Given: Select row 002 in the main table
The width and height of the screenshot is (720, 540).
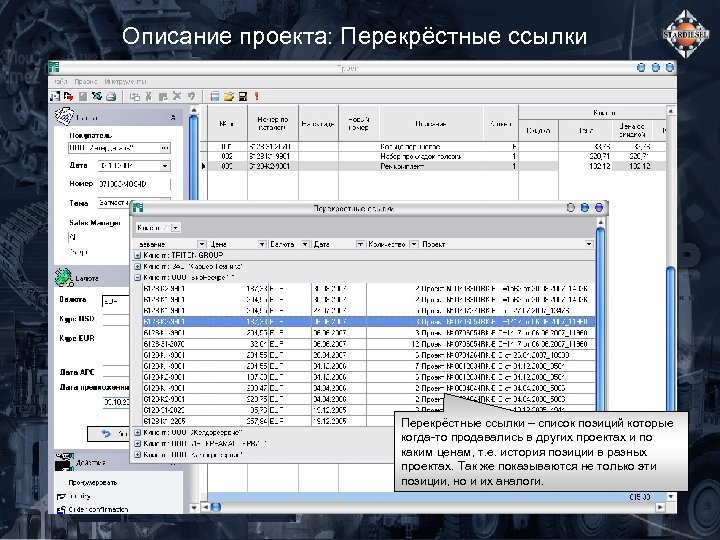Looking at the screenshot, I should [433, 157].
